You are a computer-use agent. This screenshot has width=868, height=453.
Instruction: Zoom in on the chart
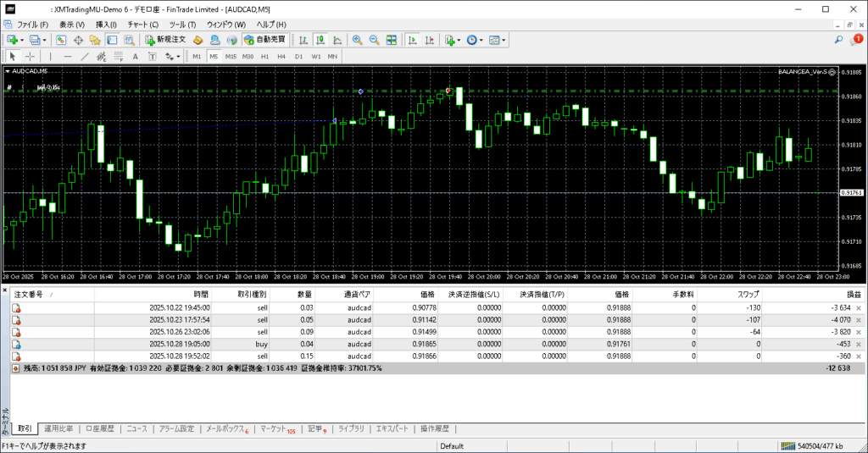(x=358, y=40)
